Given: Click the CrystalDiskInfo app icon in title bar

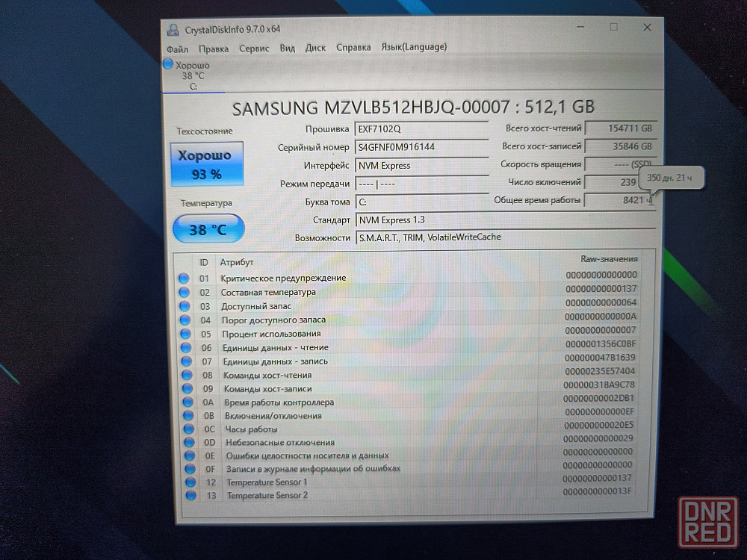Looking at the screenshot, I should [x=173, y=30].
